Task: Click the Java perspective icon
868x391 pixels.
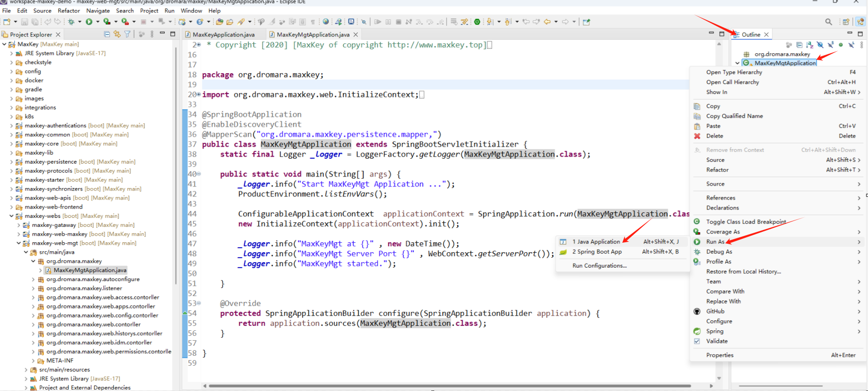Action: 860,22
